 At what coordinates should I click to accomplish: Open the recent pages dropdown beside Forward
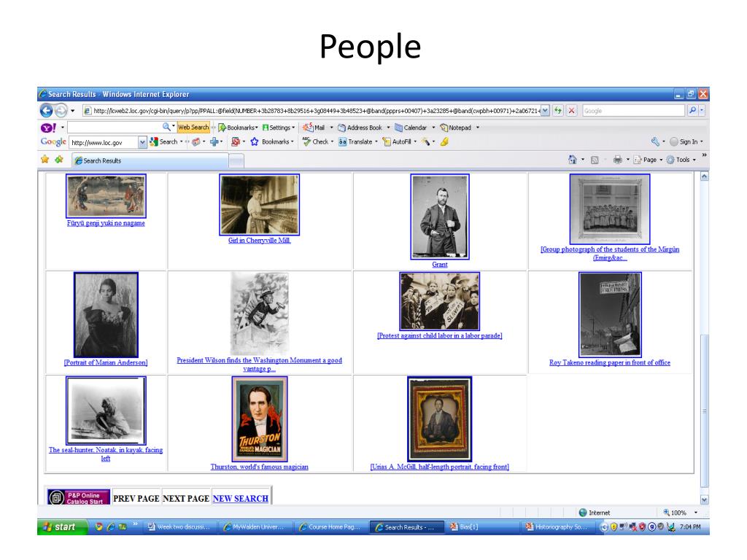pos(72,111)
